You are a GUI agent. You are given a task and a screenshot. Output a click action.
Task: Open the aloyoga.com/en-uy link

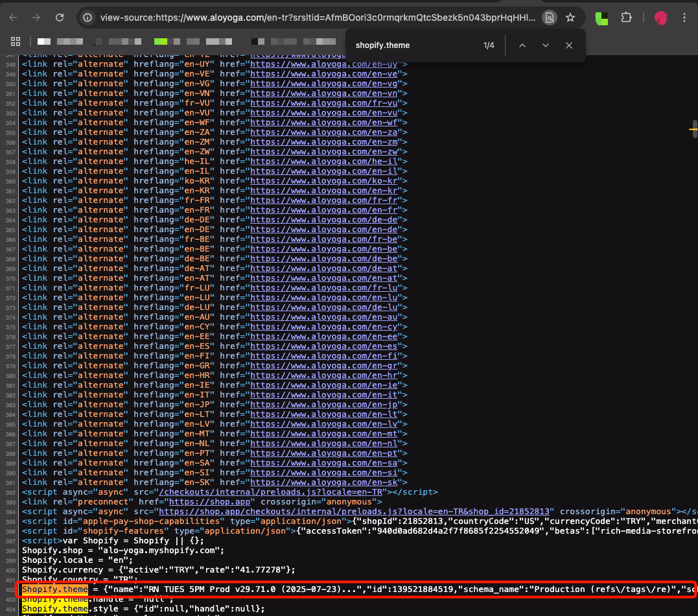point(323,64)
